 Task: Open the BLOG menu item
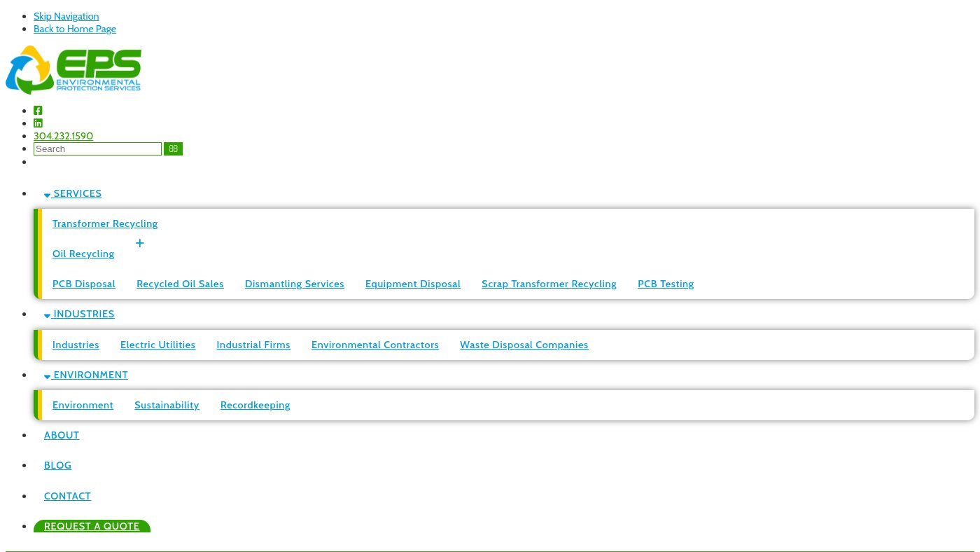pyautogui.click(x=57, y=466)
